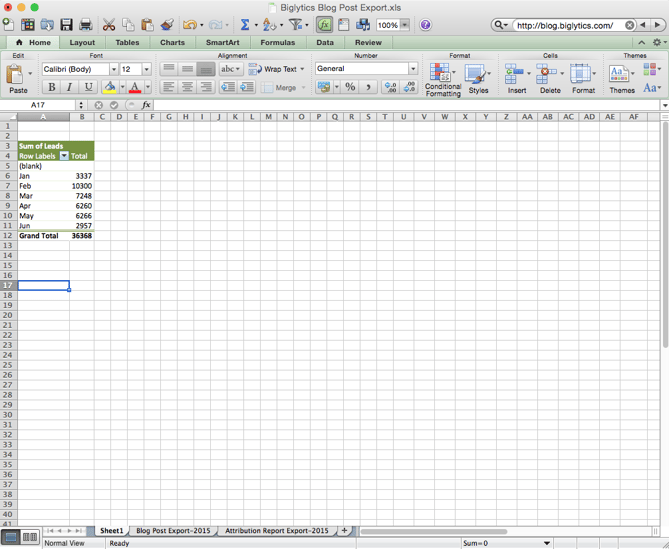Toggle the Formula Builder fx button
669x549 pixels.
[324, 25]
